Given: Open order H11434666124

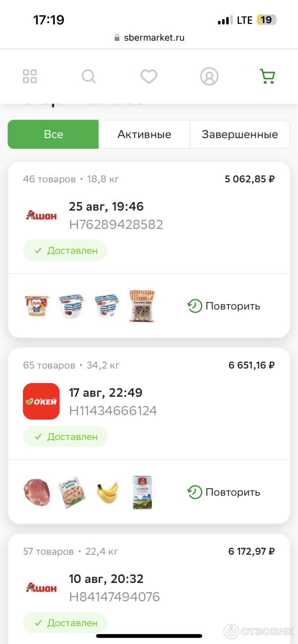Looking at the screenshot, I should [x=113, y=411].
